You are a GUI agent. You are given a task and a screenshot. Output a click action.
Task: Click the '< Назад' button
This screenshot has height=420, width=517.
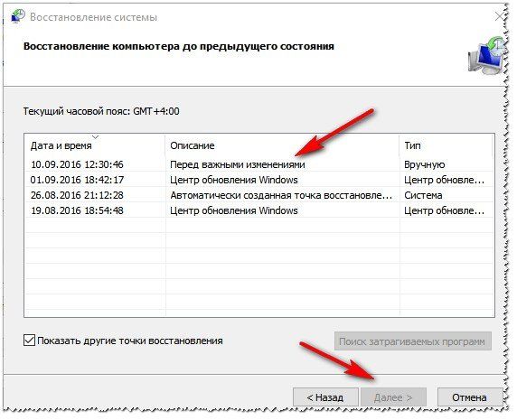pos(325,397)
